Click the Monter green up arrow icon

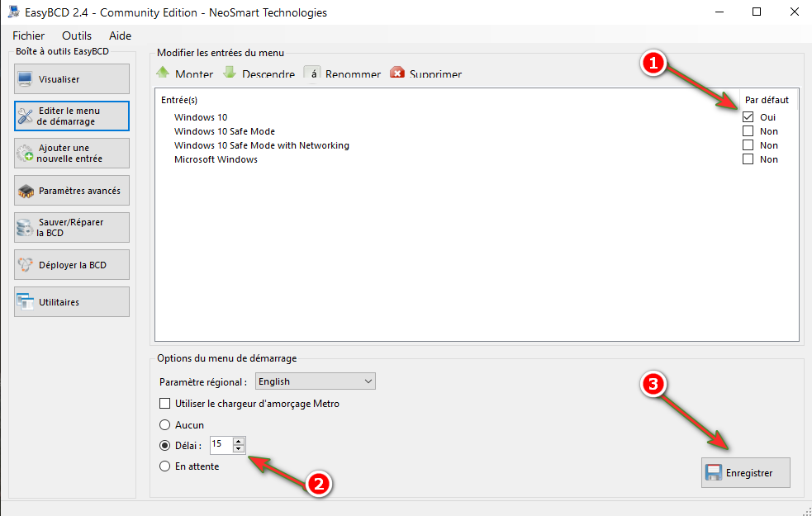tap(163, 73)
